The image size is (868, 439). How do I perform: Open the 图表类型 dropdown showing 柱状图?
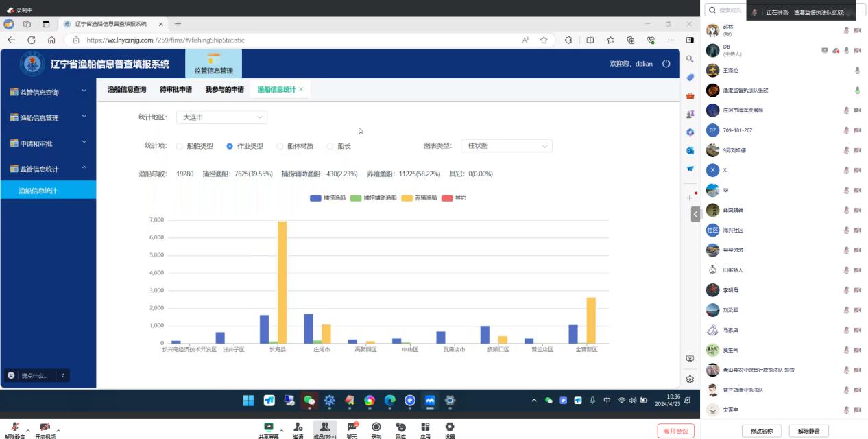(x=506, y=146)
